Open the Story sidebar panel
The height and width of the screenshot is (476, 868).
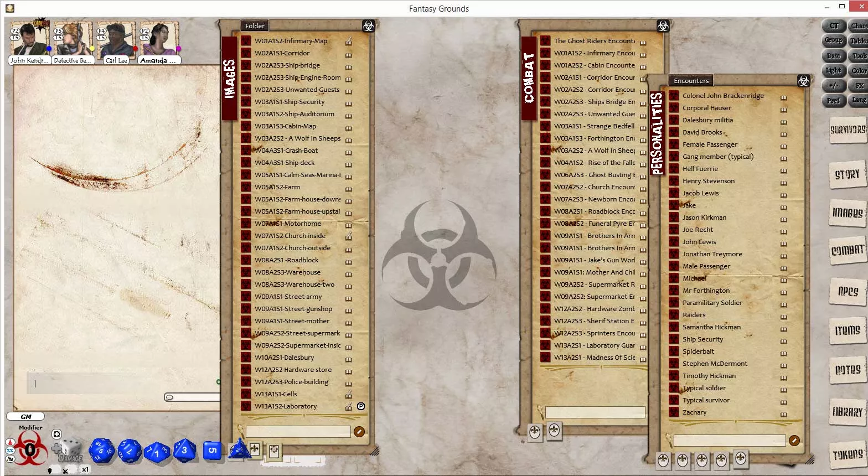848,174
